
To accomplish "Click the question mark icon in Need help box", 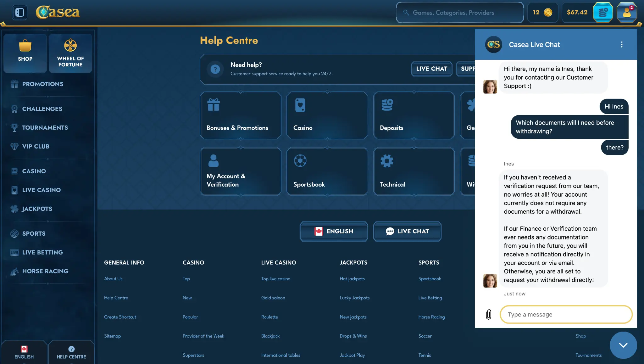I will (215, 69).
